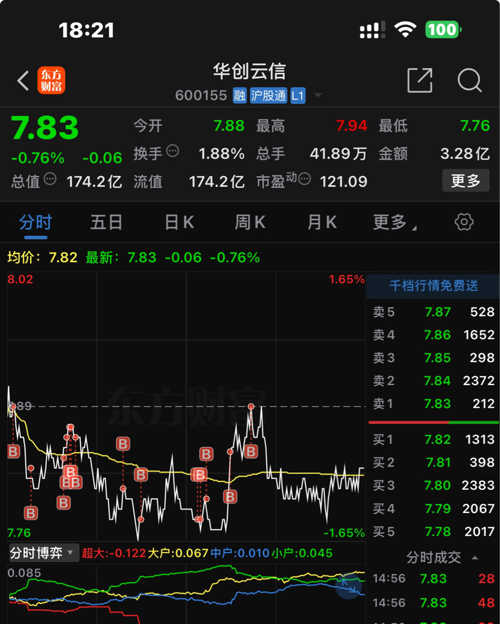The height and width of the screenshot is (624, 500).
Task: Switch to the 五日 tab
Action: (106, 222)
